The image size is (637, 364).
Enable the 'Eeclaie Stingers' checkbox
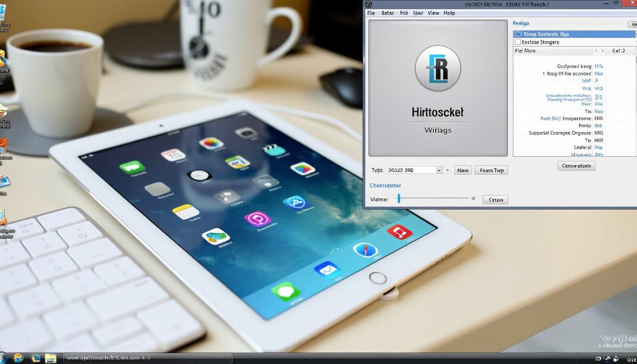tap(518, 42)
